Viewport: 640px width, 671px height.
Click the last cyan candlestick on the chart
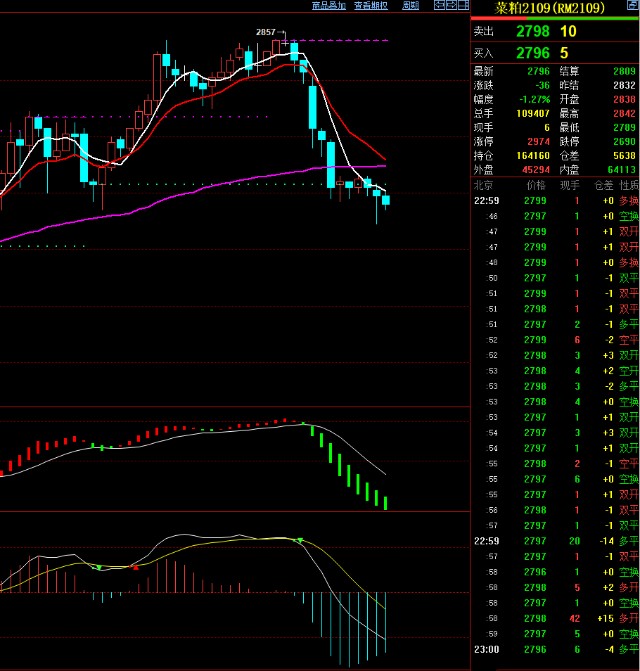point(386,200)
